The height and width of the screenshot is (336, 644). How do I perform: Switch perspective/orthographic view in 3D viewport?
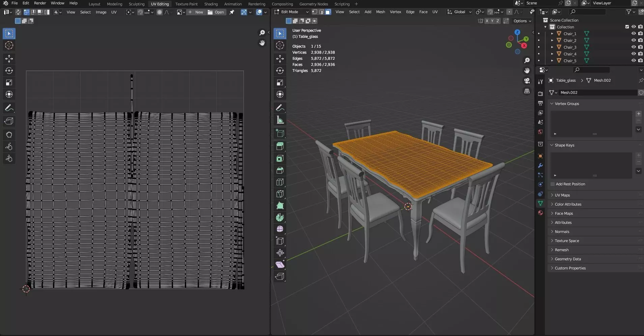tap(527, 91)
